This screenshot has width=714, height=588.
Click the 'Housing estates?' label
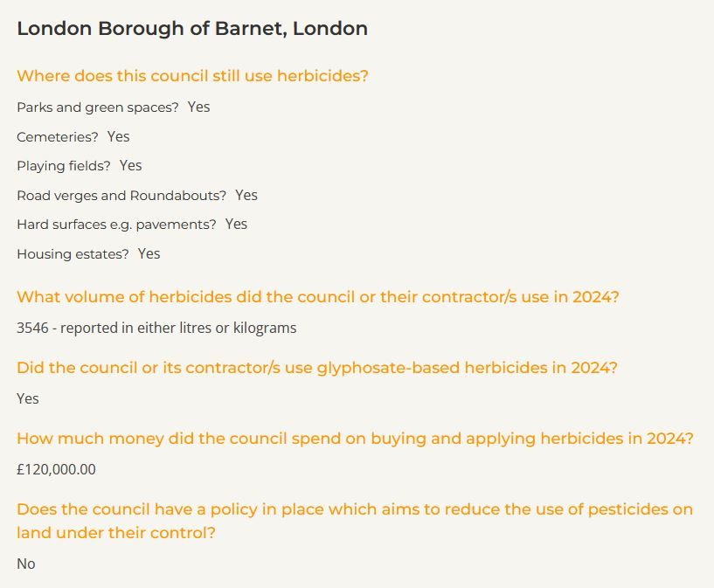(73, 254)
